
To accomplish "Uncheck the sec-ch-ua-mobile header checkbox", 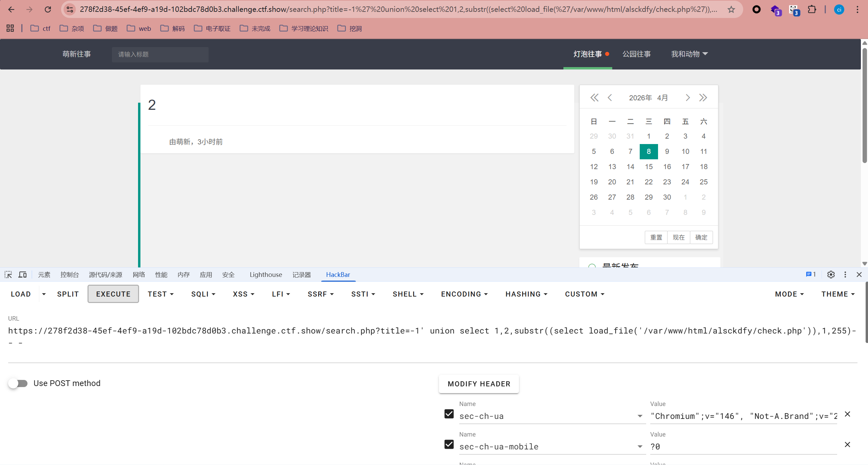I will (449, 444).
